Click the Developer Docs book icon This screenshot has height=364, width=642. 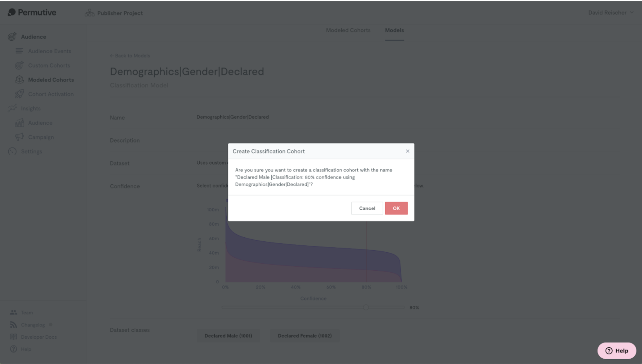(x=13, y=337)
